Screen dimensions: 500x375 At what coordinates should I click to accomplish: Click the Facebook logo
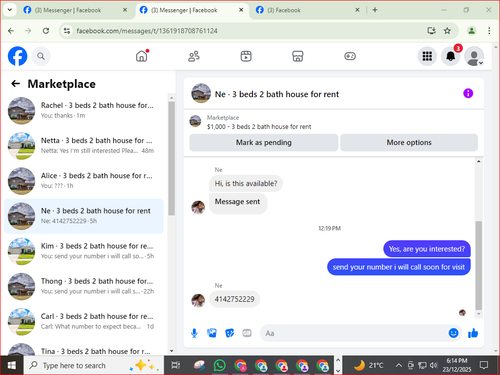(17, 56)
